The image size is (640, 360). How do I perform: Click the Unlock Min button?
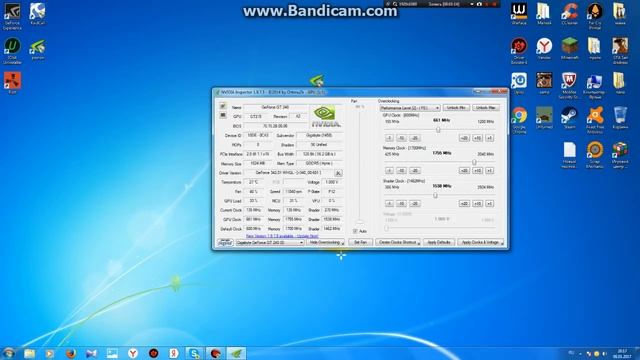point(456,108)
